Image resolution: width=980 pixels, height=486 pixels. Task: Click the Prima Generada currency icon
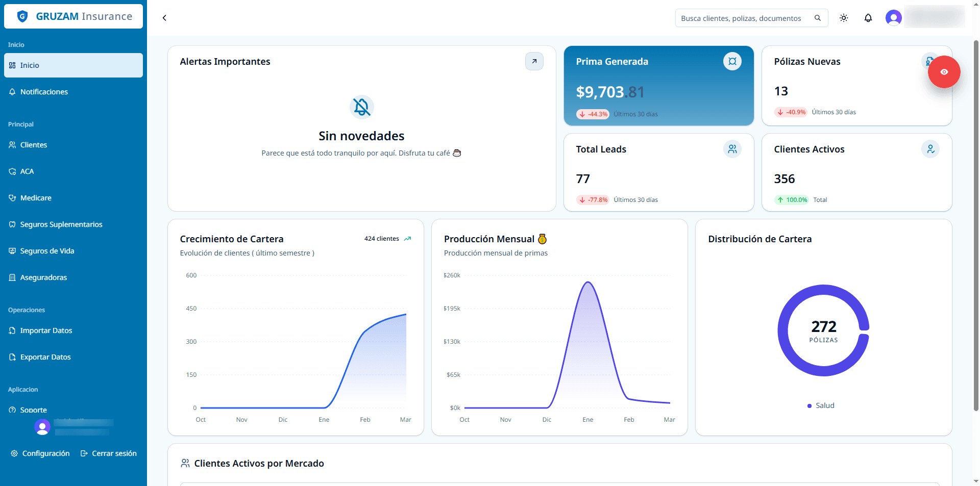(x=732, y=61)
